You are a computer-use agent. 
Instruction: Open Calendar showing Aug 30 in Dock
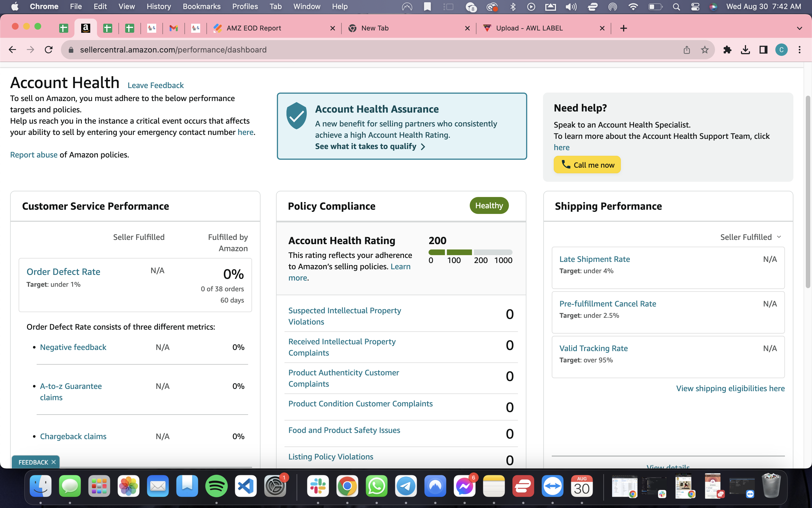point(582,486)
